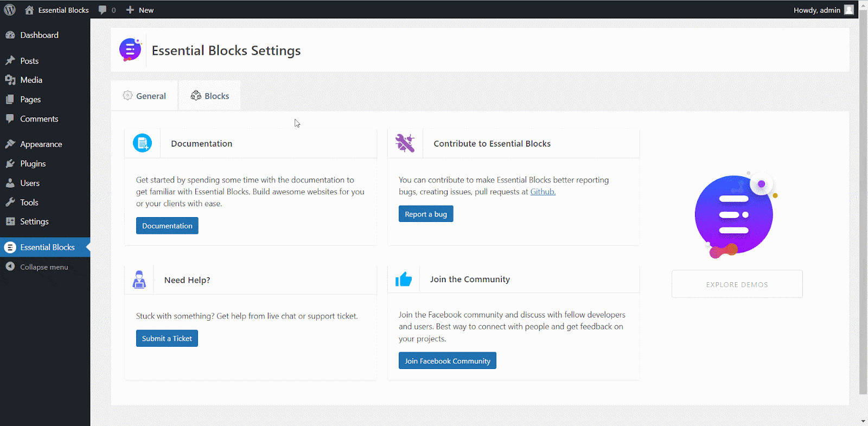Open the comments bubble icon in admin bar
The width and height of the screenshot is (868, 426).
[x=103, y=10]
